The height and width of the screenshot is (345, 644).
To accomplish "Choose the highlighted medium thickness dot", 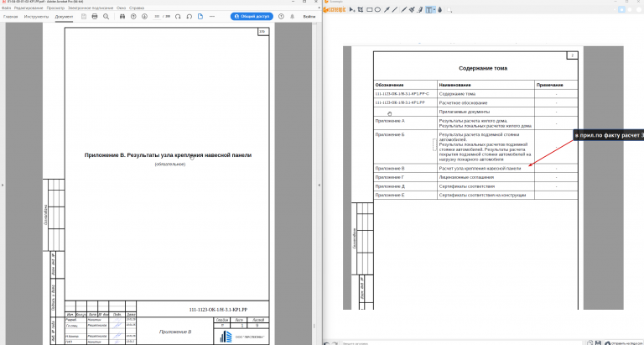I will (x=621, y=10).
